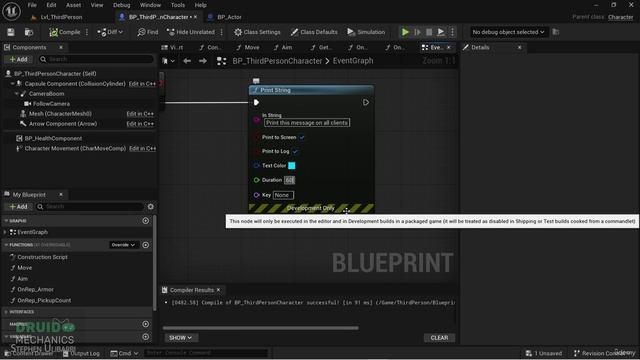
Task: Open the Debug menu
Action: pos(121,5)
